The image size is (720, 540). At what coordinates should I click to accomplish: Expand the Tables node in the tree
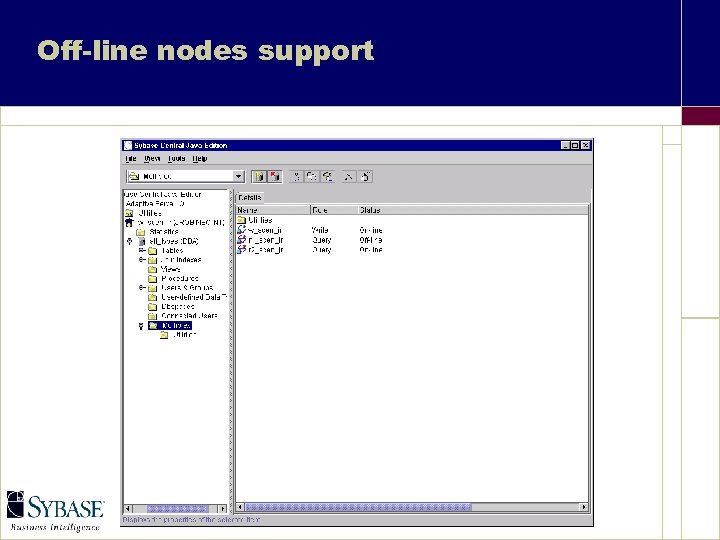click(142, 251)
